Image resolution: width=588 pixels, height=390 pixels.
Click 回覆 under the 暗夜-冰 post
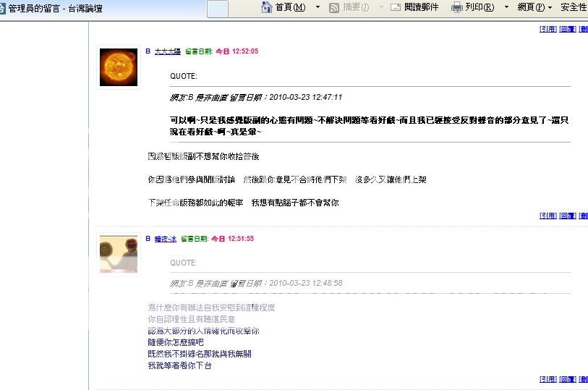tap(567, 379)
